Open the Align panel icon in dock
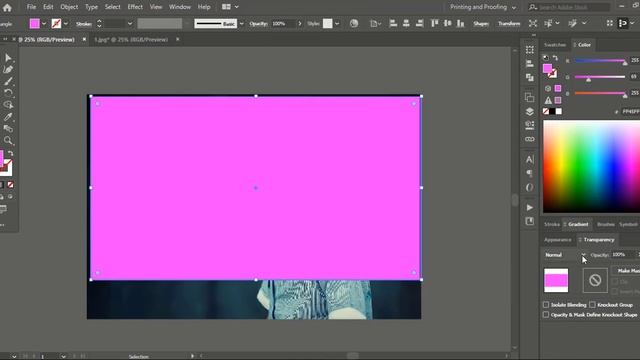Image resolution: width=640 pixels, height=360 pixels. click(530, 63)
